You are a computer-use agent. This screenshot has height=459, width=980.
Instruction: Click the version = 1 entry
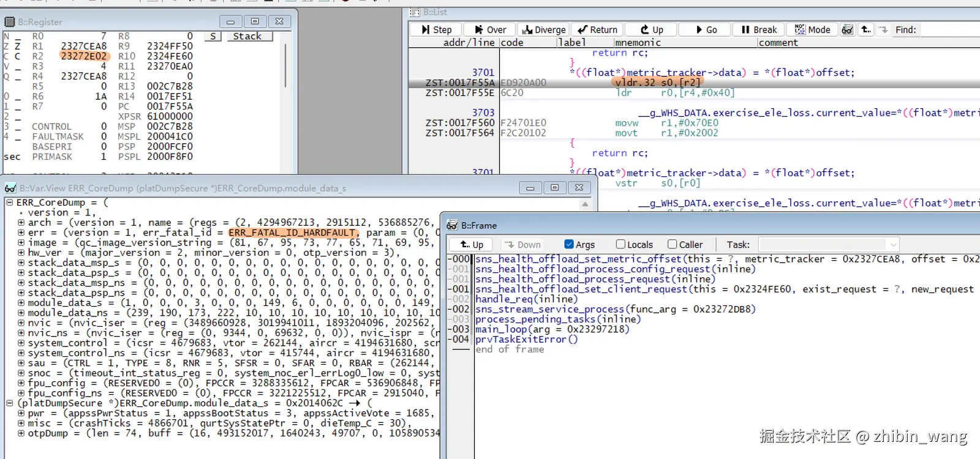point(62,212)
